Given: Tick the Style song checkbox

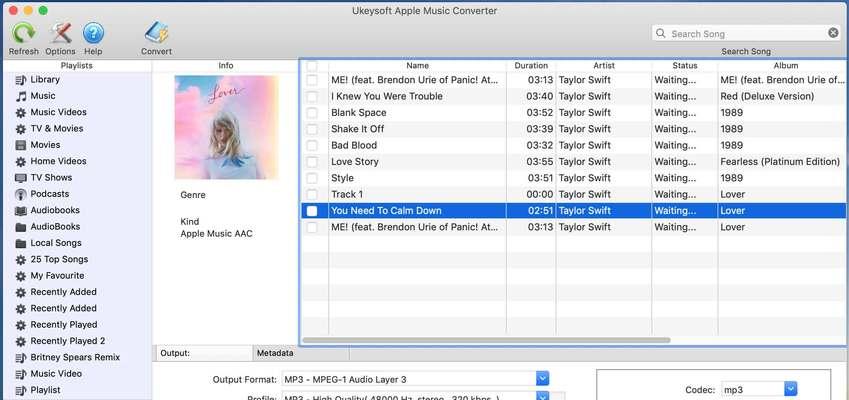Looking at the screenshot, I should [x=312, y=178].
